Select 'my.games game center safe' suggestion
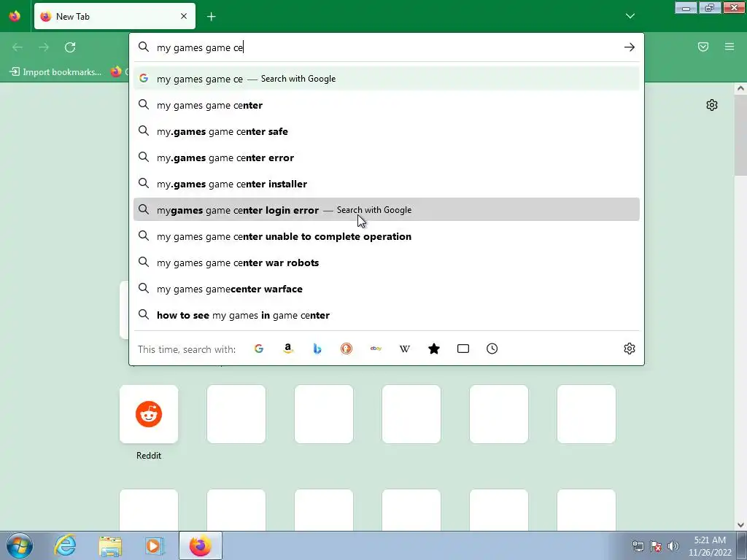Screen dimensions: 747x560 (387, 131)
